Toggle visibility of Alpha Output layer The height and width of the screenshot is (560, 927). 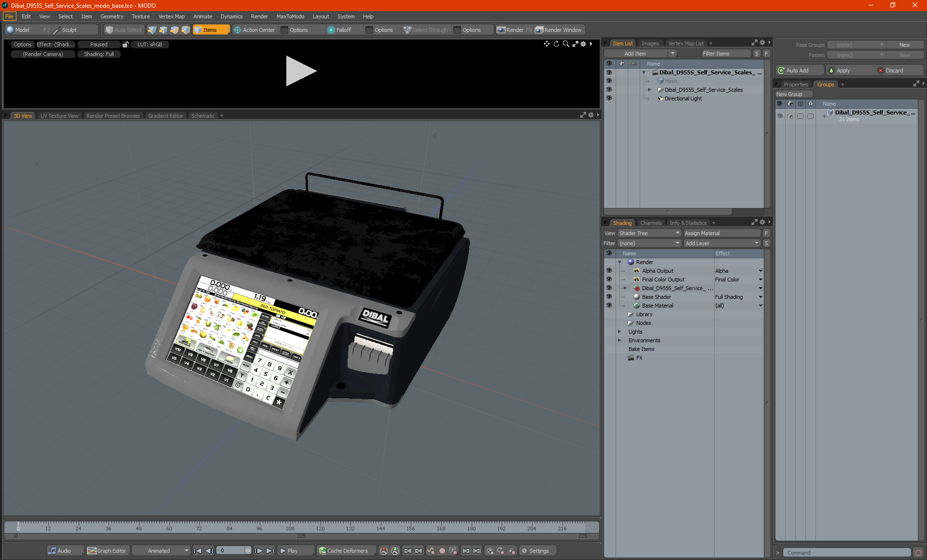tap(609, 271)
